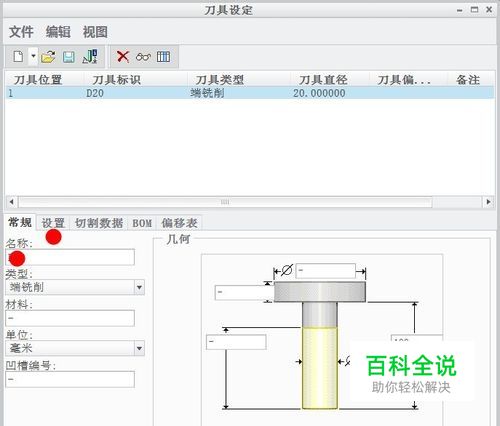This screenshot has width=500, height=426.
Task: Click the 材料 material input field
Action: (x=70, y=318)
